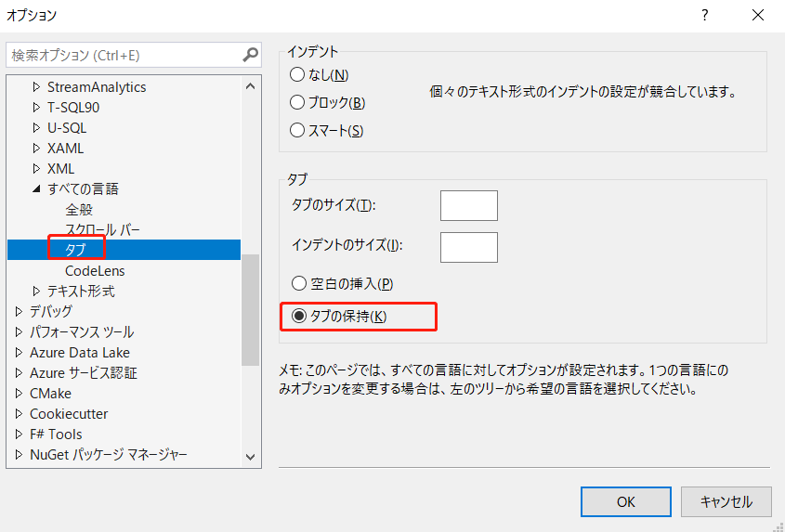Viewport: 785px width, 532px height.
Task: Select the なし(N) indent radio button
Action: point(297,75)
